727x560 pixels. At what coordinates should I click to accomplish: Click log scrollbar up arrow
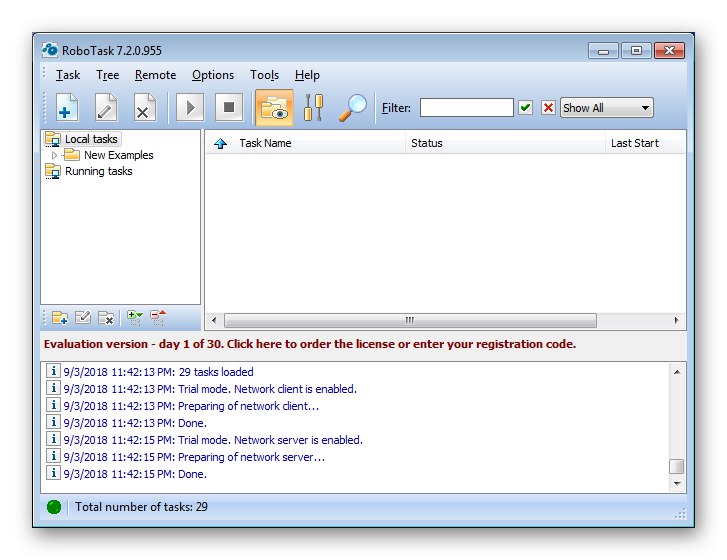coord(677,372)
